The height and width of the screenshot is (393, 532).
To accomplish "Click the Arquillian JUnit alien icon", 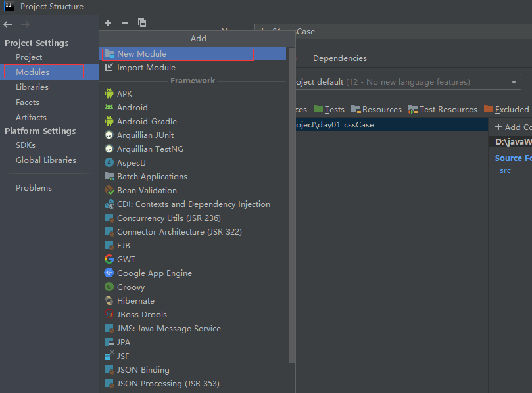I will [109, 135].
